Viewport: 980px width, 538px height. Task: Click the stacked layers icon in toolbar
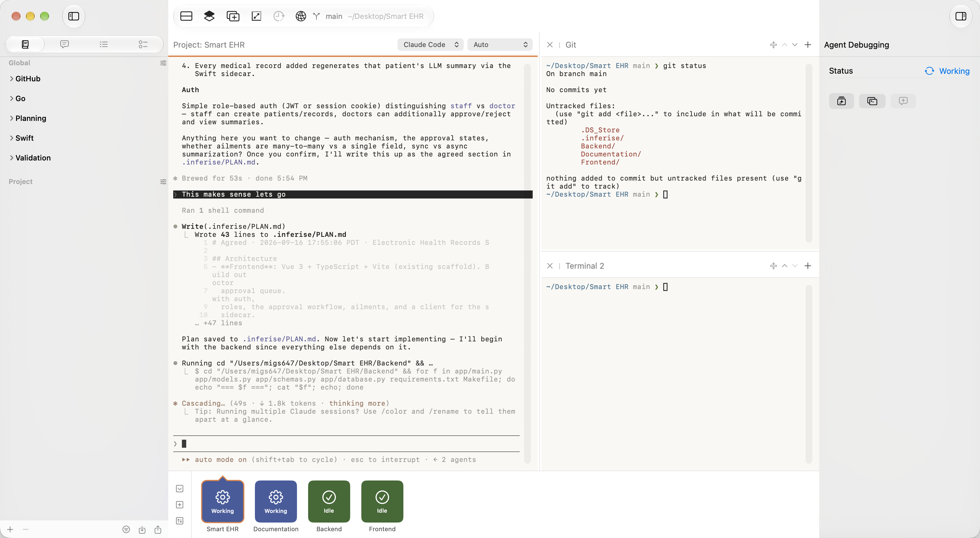coord(209,16)
